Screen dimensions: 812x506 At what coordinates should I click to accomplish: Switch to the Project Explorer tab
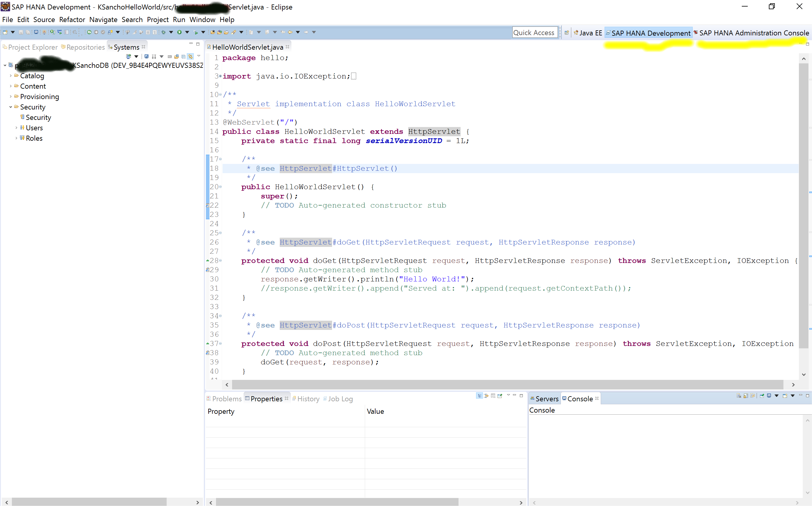pos(30,47)
